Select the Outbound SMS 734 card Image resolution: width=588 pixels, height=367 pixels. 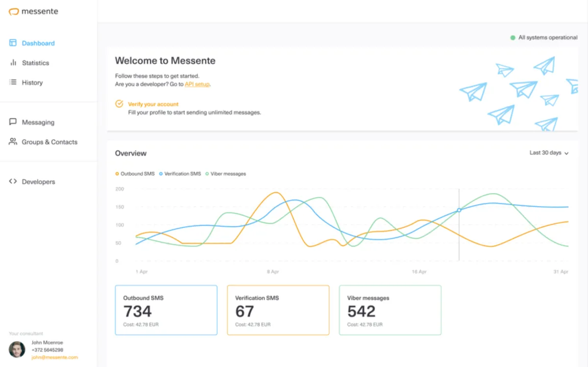tap(166, 310)
